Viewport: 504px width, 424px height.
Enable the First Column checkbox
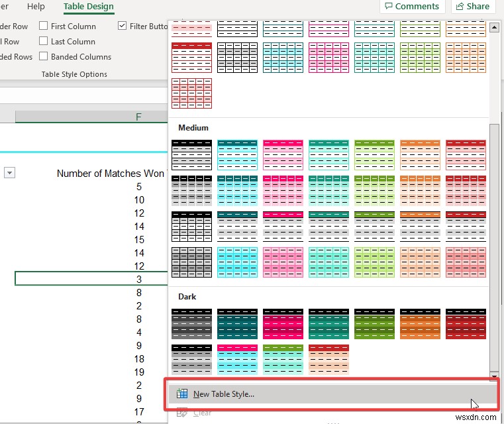pos(43,26)
